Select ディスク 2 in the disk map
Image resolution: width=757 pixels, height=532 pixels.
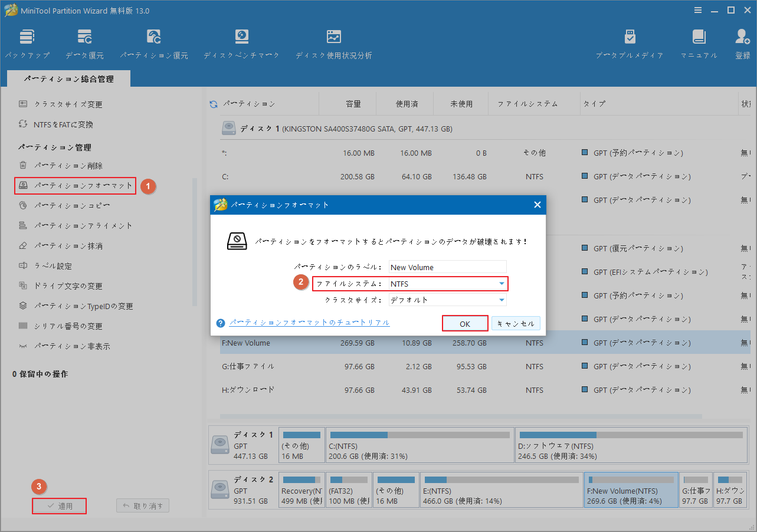[x=243, y=490]
